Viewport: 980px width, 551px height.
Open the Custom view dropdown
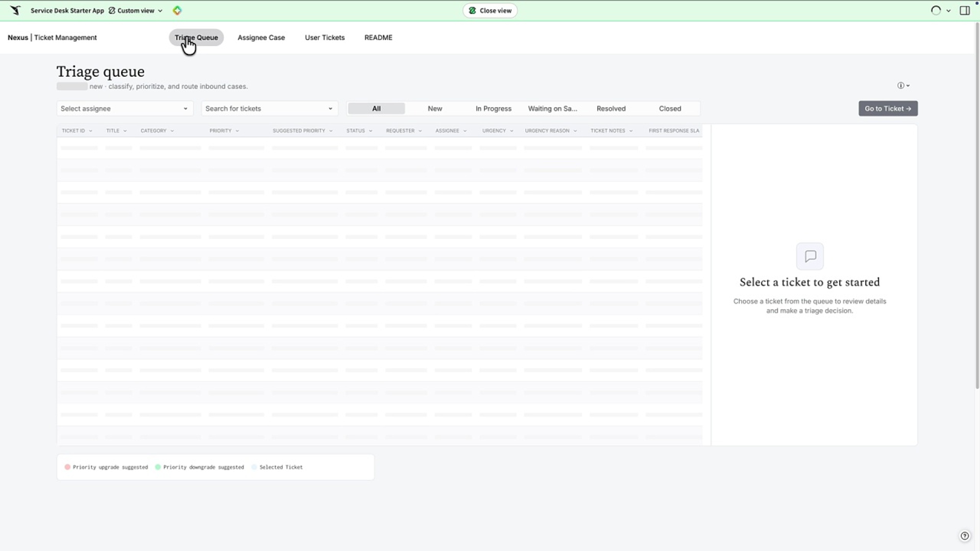pos(136,11)
